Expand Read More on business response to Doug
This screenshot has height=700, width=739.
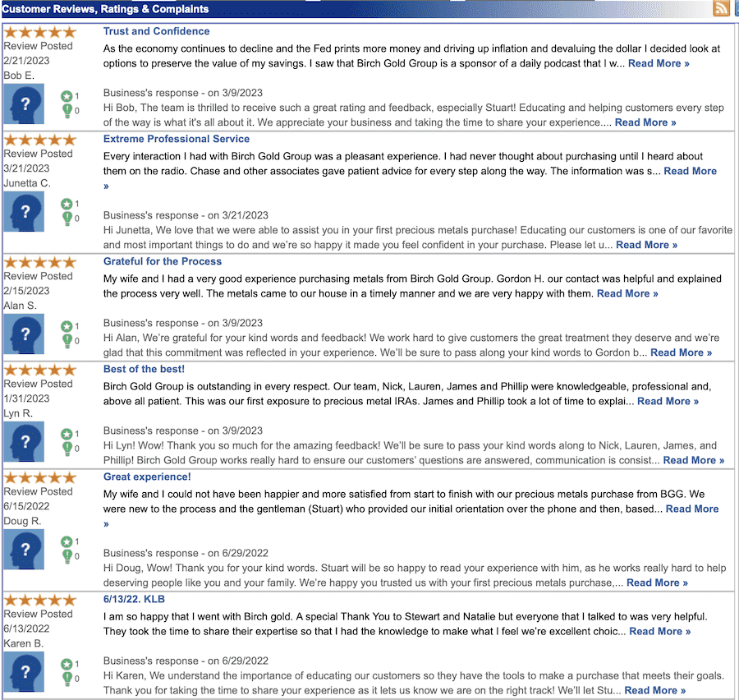[657, 583]
